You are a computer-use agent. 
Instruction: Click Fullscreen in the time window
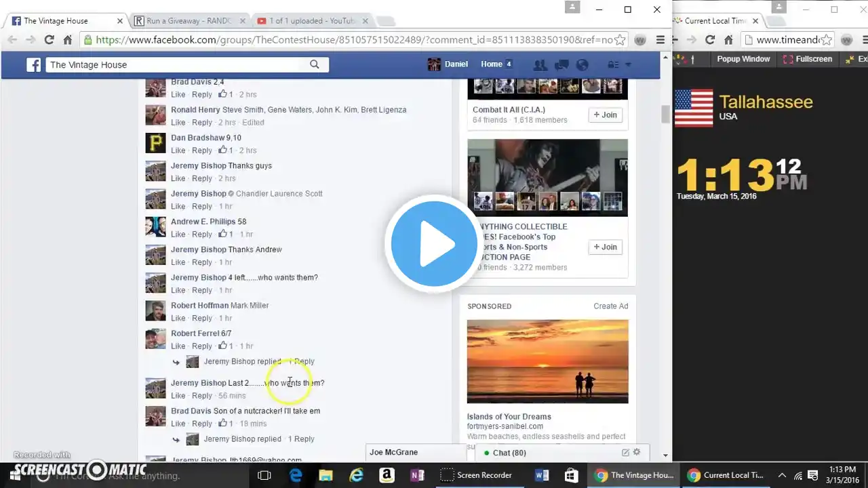click(808, 60)
